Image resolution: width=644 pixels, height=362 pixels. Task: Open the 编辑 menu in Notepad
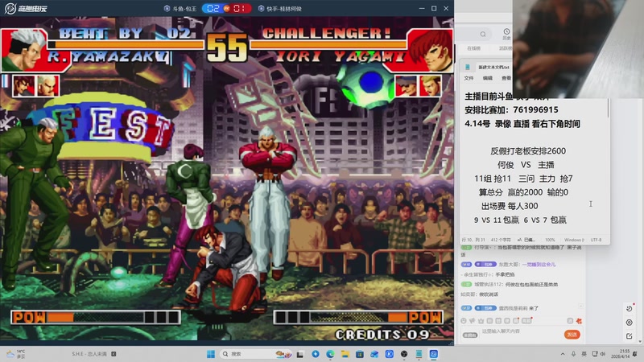click(x=488, y=78)
